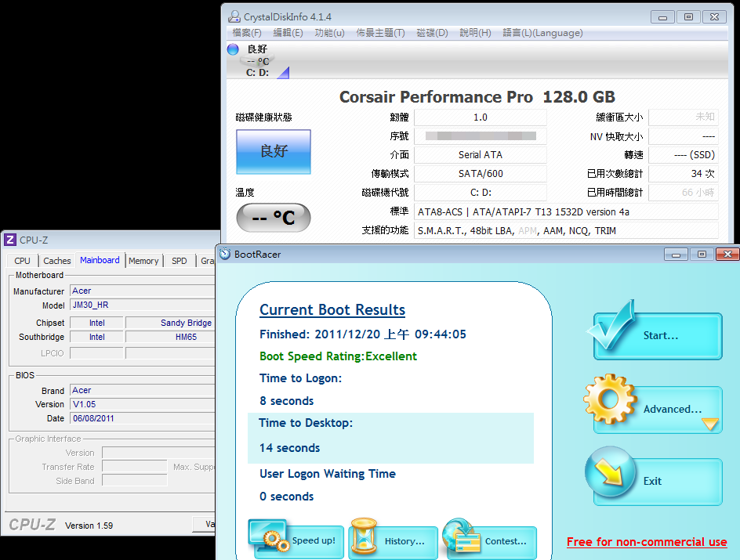Click the firmware field showing 1.0

[x=481, y=117]
